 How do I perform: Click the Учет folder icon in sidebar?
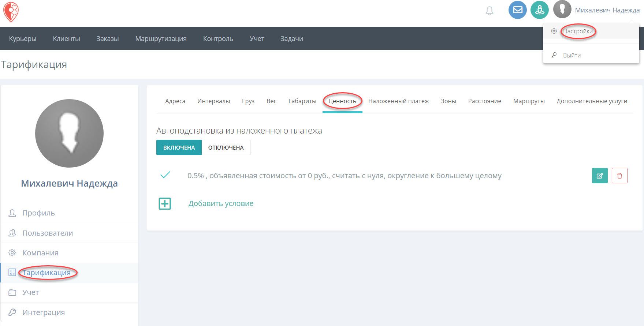pos(12,292)
